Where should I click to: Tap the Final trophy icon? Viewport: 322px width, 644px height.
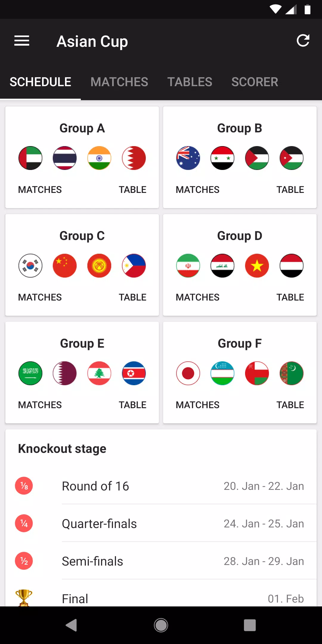24,597
